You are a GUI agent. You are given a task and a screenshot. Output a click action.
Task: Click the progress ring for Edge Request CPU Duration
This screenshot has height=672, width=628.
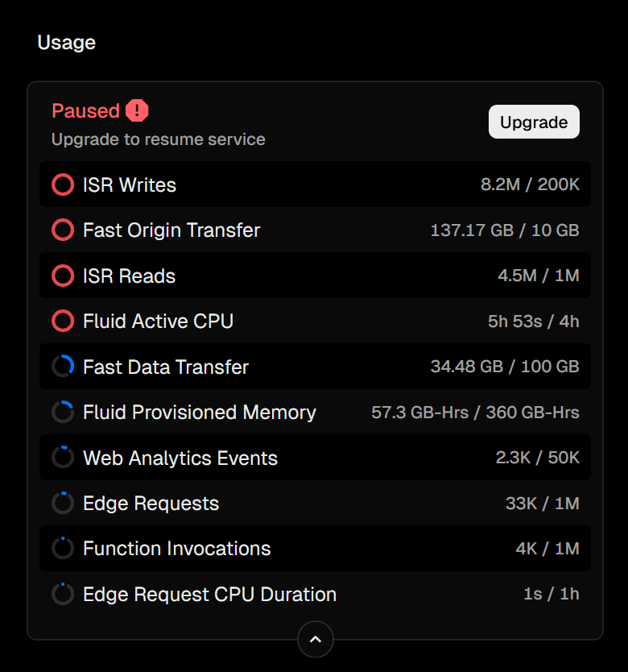coord(62,594)
